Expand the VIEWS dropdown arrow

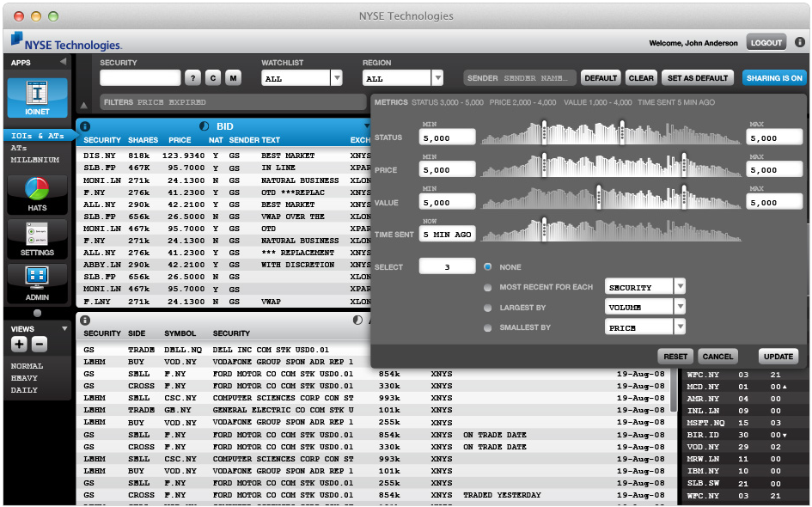[x=64, y=328]
